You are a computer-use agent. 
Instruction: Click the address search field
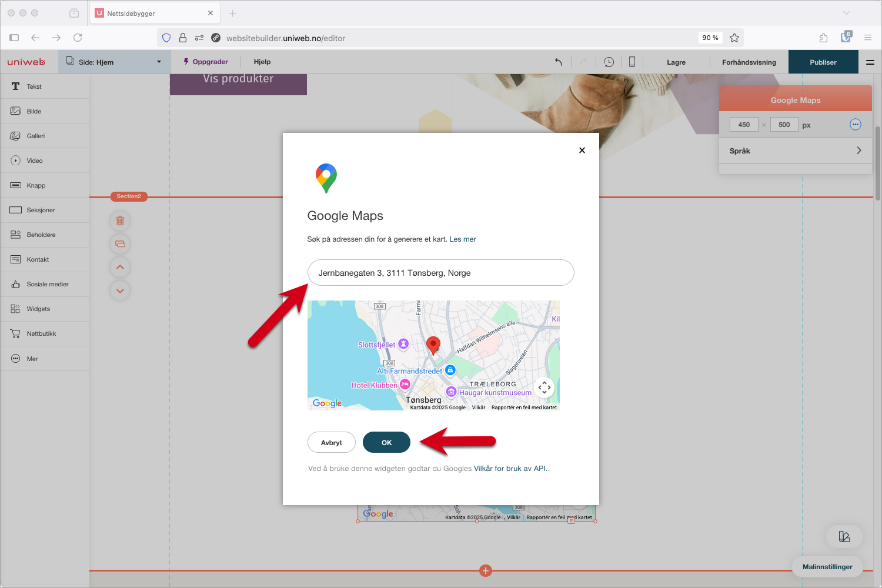(x=441, y=273)
